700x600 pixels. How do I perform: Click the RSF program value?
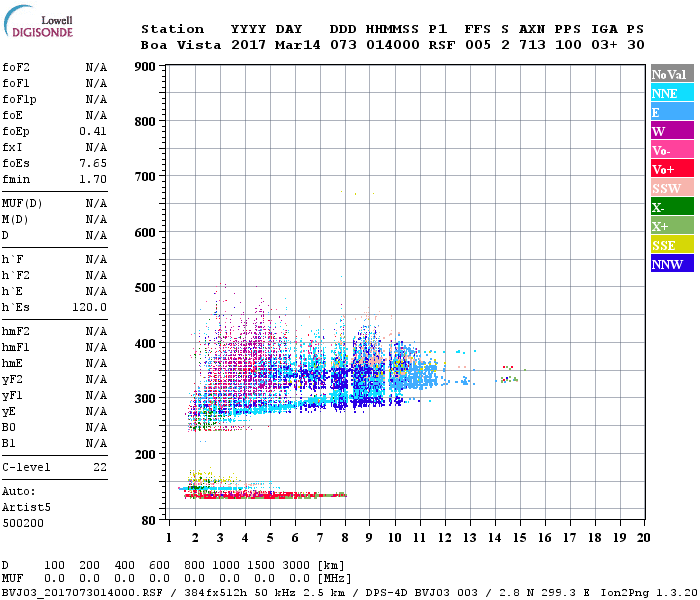click(x=442, y=45)
